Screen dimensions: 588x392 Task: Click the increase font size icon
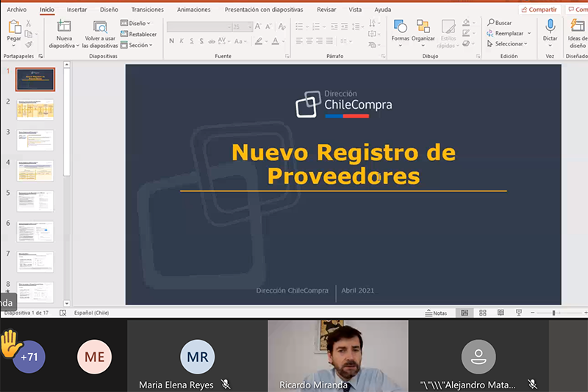click(x=258, y=26)
